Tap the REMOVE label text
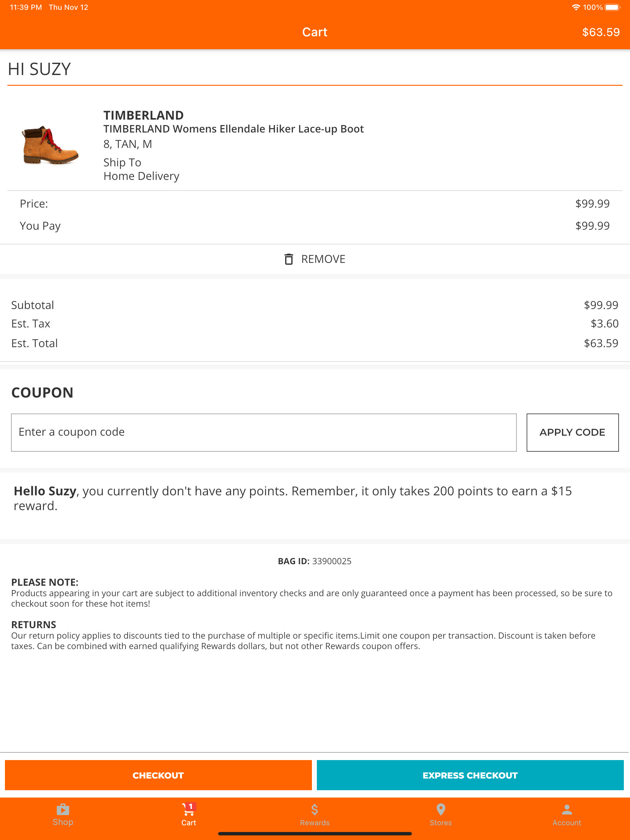The image size is (630, 840). [323, 259]
